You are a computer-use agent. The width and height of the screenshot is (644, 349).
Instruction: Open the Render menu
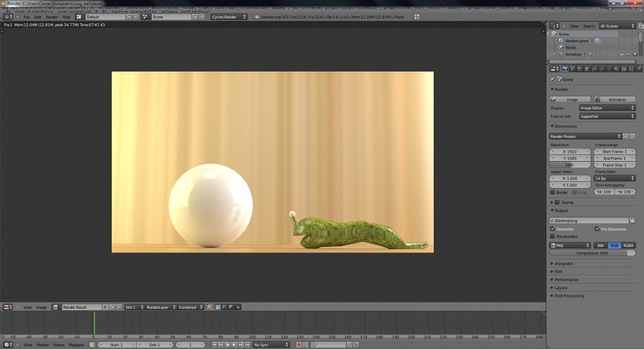point(52,17)
